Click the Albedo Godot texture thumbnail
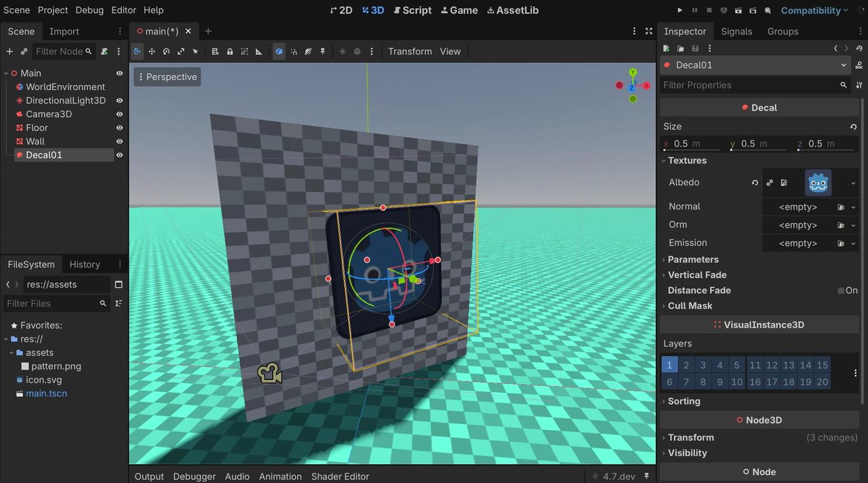The height and width of the screenshot is (483, 868). point(818,182)
